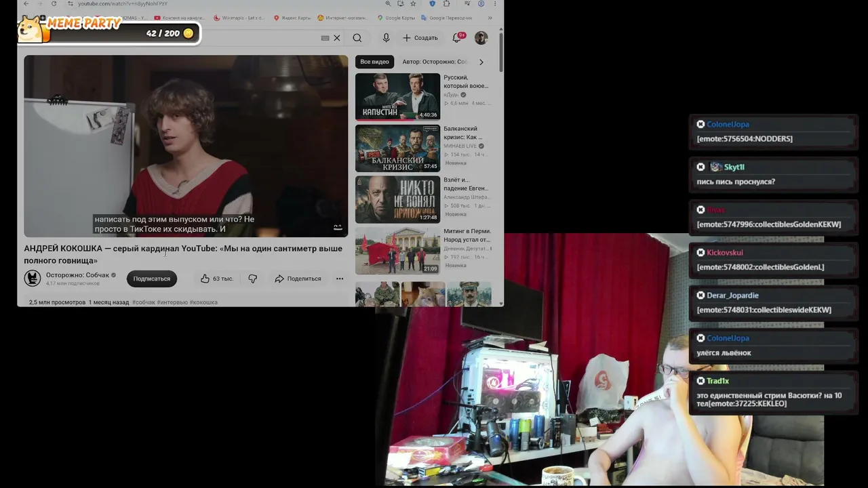Click the YouTube search magnifier icon
Viewport: 868px width, 488px height.
357,38
